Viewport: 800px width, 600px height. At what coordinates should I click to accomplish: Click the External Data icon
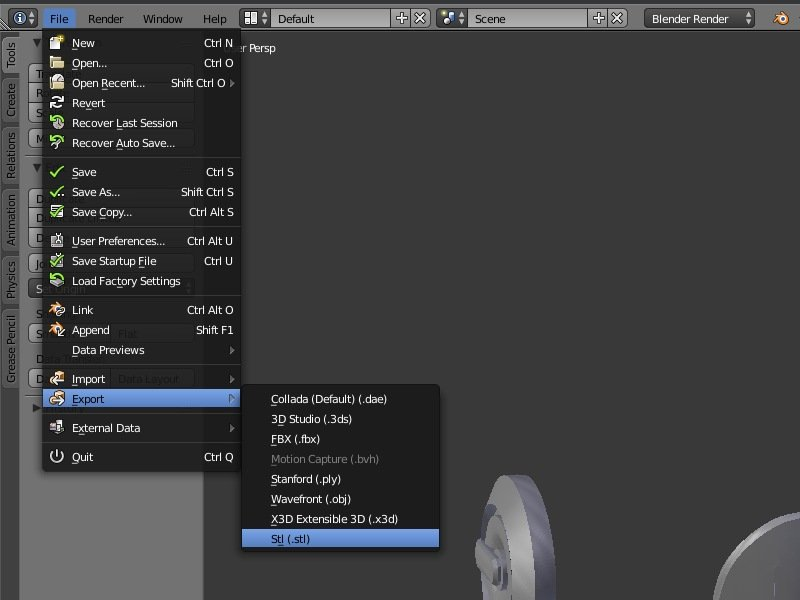(57, 428)
